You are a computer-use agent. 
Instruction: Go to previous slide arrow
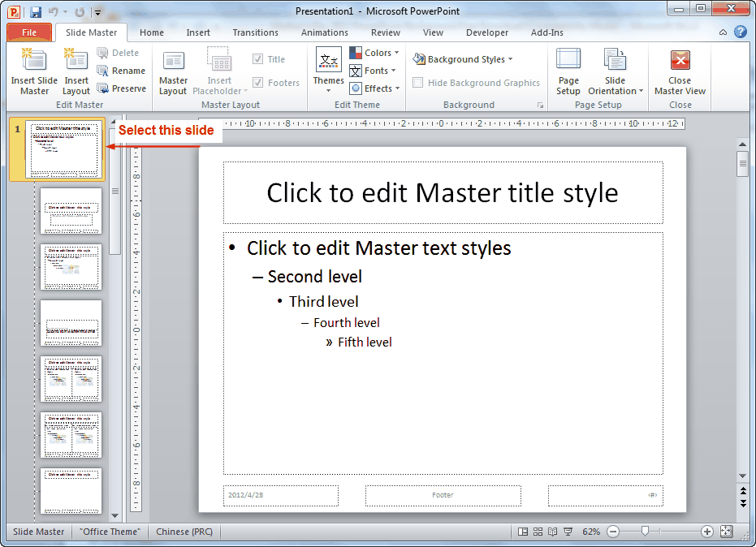(743, 492)
